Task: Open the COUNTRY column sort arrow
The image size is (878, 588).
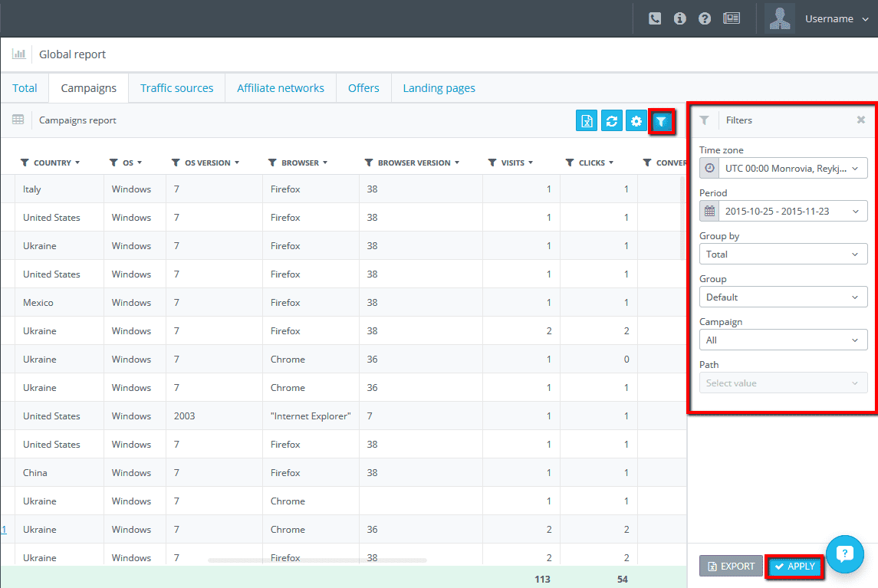Action: coord(77,163)
